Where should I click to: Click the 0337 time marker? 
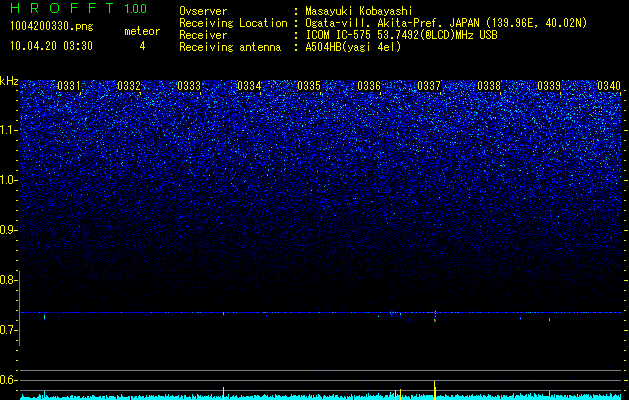point(429,86)
